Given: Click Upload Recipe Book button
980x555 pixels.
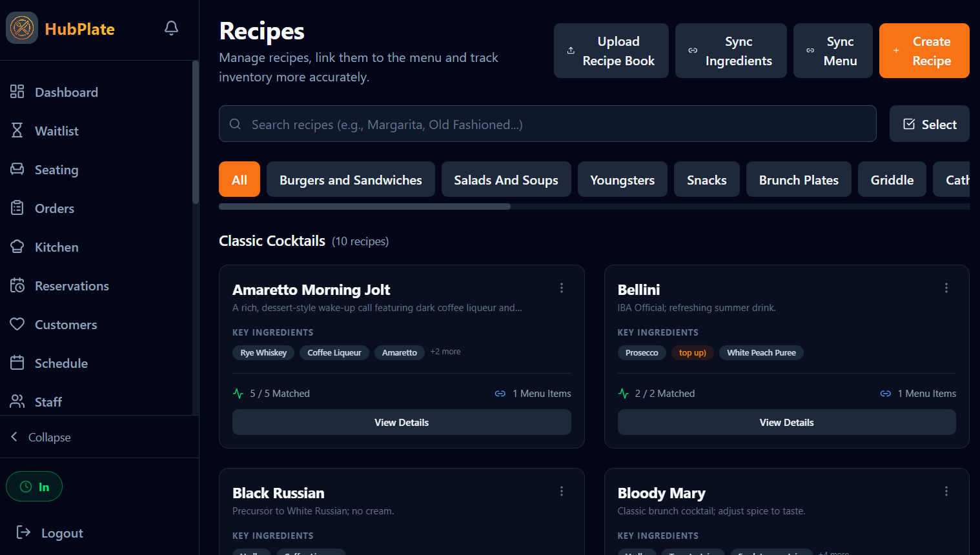Looking at the screenshot, I should click(611, 51).
